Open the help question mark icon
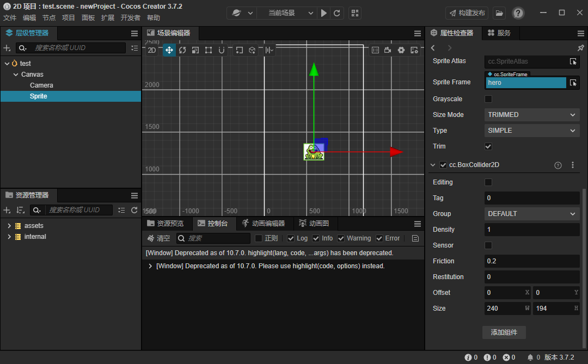The image size is (588, 364). pos(518,13)
